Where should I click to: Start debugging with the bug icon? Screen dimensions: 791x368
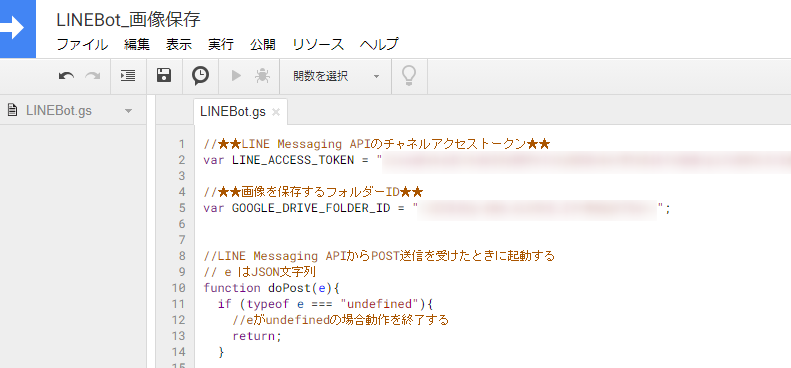262,76
